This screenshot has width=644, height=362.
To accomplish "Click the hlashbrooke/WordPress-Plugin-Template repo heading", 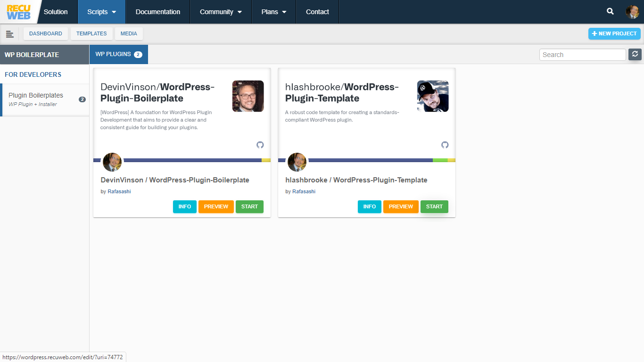I will tap(342, 92).
